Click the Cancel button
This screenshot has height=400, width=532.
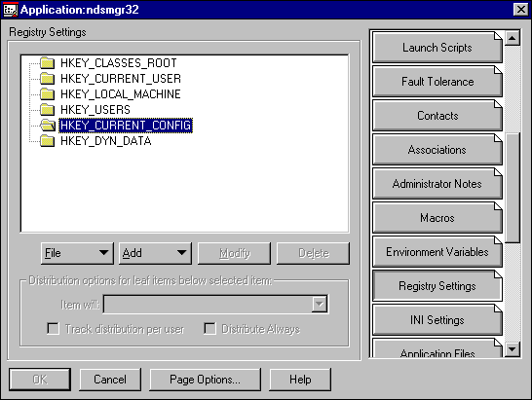(x=110, y=380)
